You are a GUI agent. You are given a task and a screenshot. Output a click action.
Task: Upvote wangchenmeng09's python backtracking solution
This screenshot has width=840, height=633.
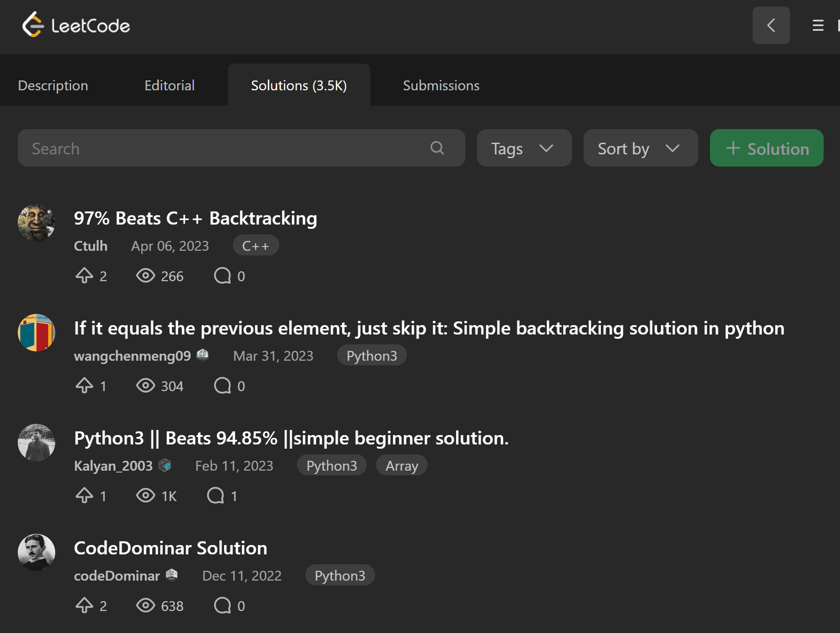85,386
